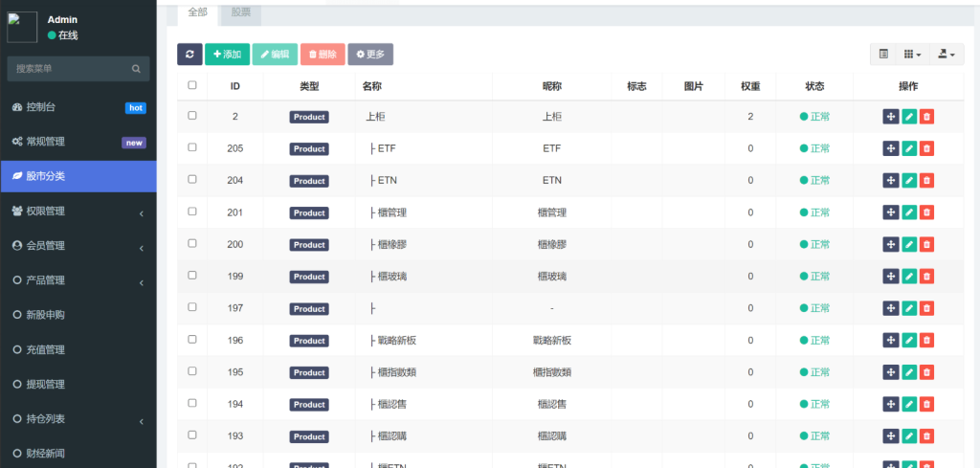Viewport: 980px width, 468px height.
Task: Check the checkbox for row ID 205
Action: tap(191, 146)
